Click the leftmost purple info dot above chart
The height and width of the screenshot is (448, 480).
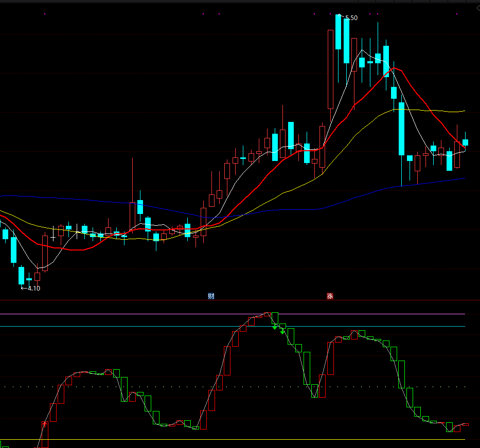45,14
